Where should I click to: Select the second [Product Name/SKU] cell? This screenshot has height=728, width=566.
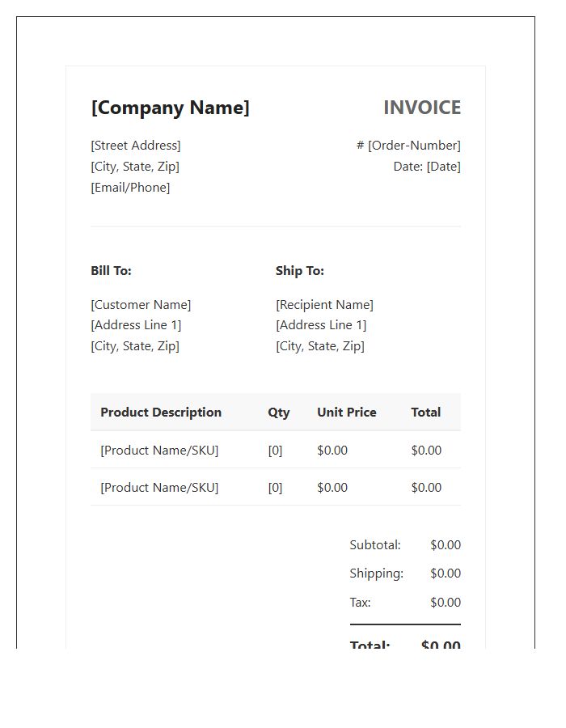coord(159,488)
